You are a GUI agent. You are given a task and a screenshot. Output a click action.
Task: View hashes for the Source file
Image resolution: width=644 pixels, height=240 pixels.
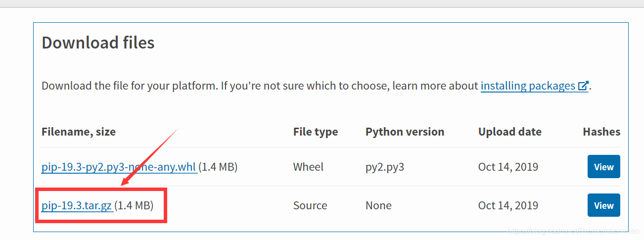click(603, 205)
